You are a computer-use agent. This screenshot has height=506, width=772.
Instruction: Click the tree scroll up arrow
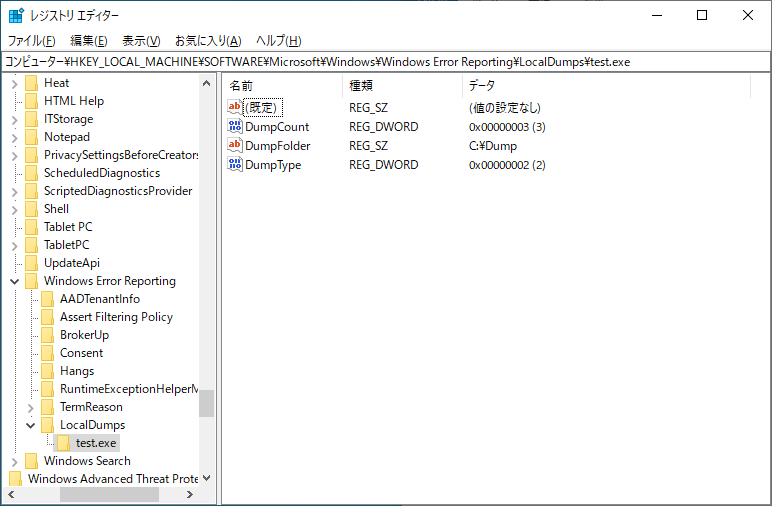tap(207, 83)
